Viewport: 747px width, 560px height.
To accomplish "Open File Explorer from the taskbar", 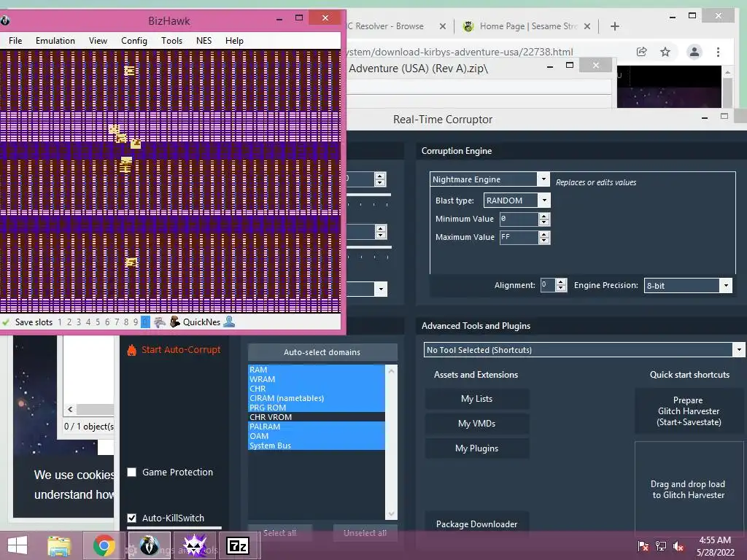I will point(58,545).
